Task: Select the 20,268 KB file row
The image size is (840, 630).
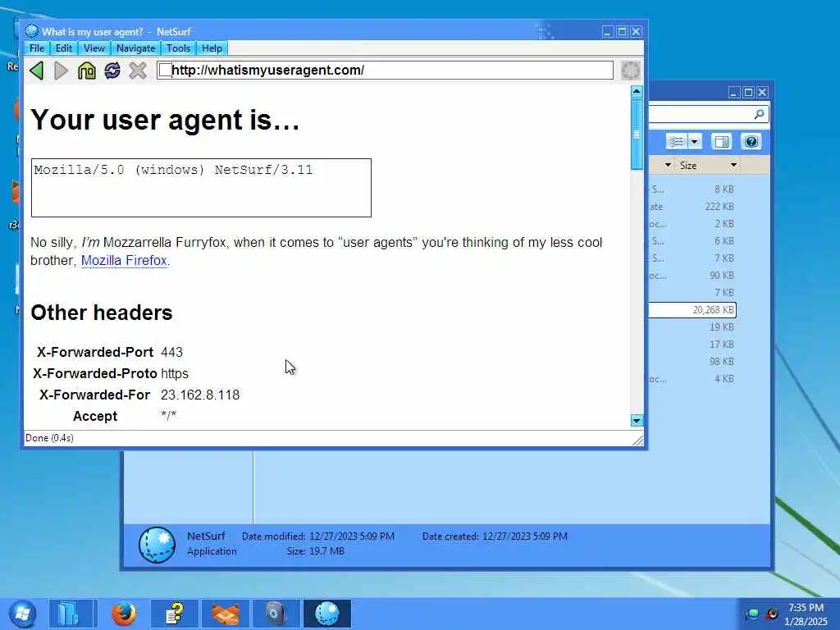Action: pos(692,309)
